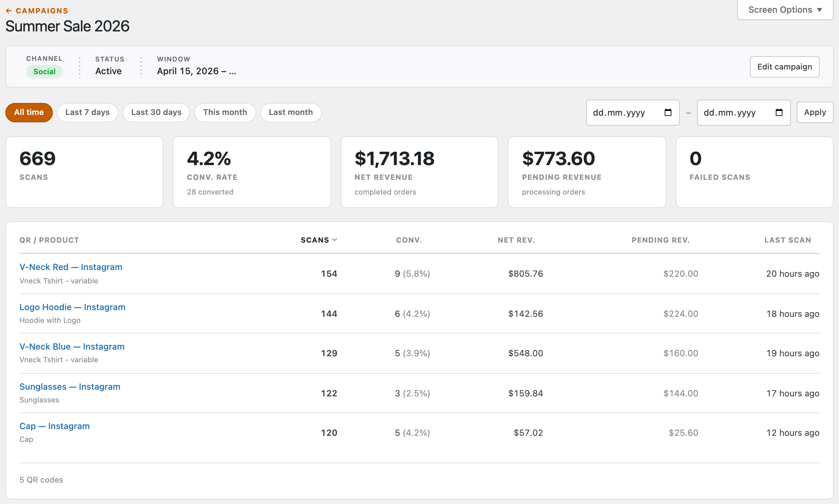The height and width of the screenshot is (504, 839).
Task: Click the 5 (3.9%) conversion cell
Action: point(412,353)
